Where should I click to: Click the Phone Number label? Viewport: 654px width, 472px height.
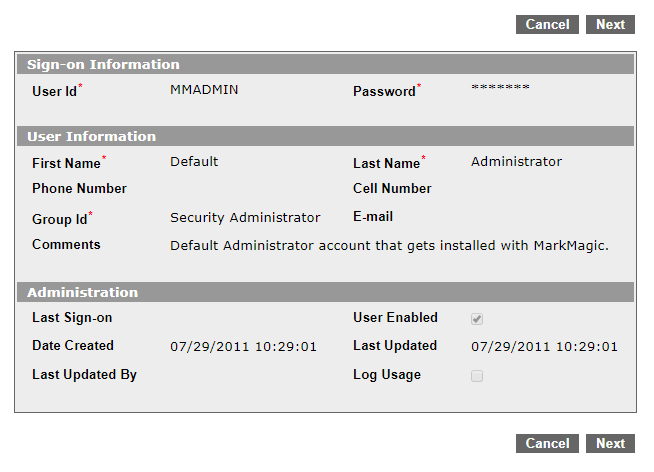pos(79,189)
